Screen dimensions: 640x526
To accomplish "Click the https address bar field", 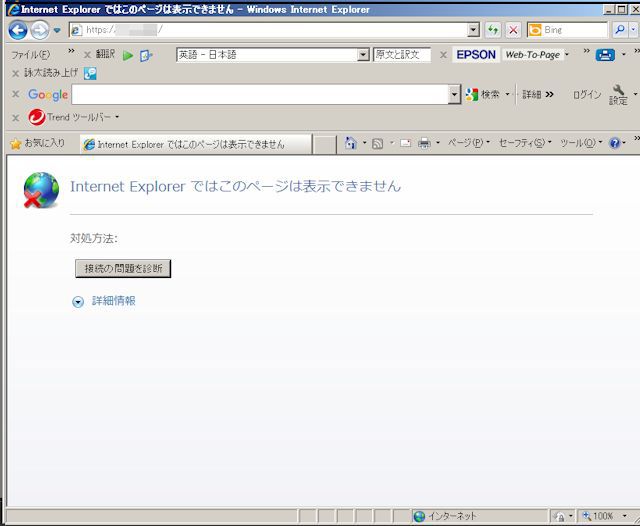I will (269, 30).
